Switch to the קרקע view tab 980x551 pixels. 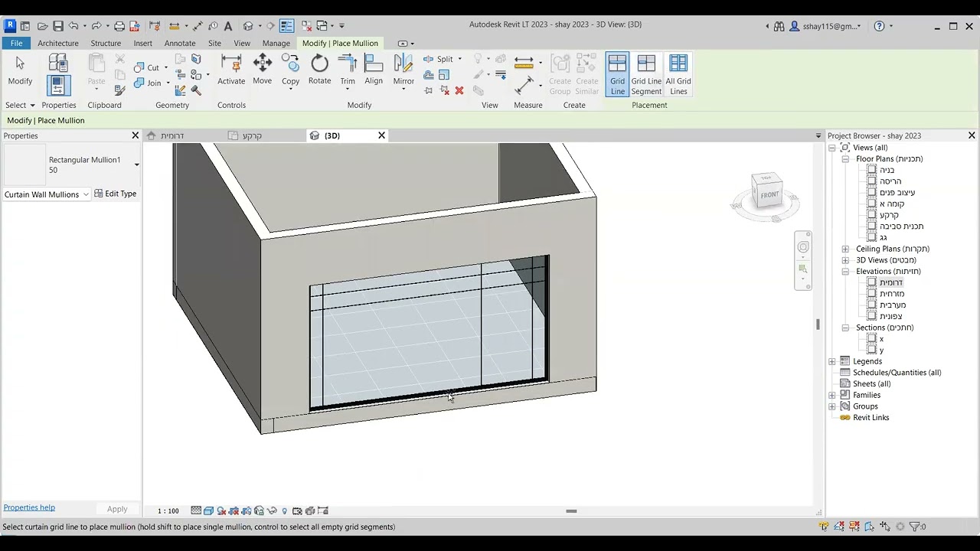click(x=252, y=135)
